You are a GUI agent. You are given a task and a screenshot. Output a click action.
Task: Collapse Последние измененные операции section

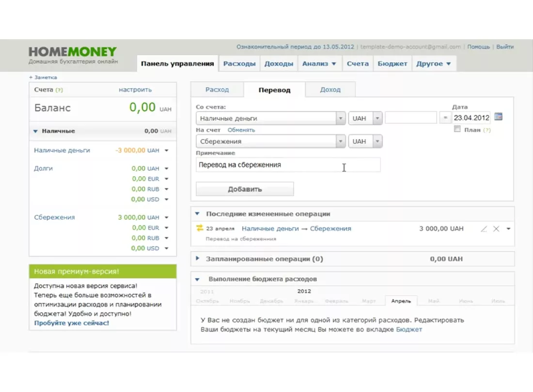click(197, 214)
